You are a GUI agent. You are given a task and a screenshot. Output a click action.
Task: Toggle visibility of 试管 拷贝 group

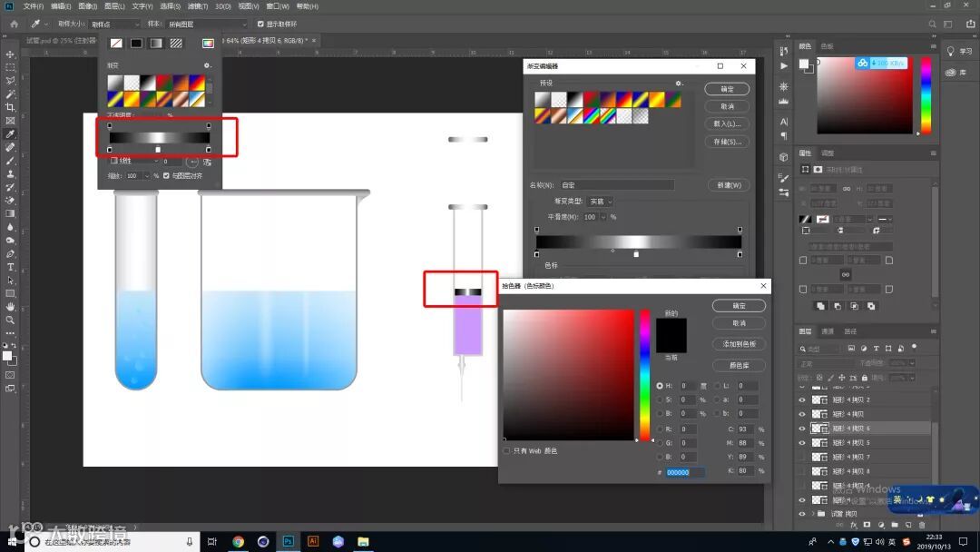point(802,514)
